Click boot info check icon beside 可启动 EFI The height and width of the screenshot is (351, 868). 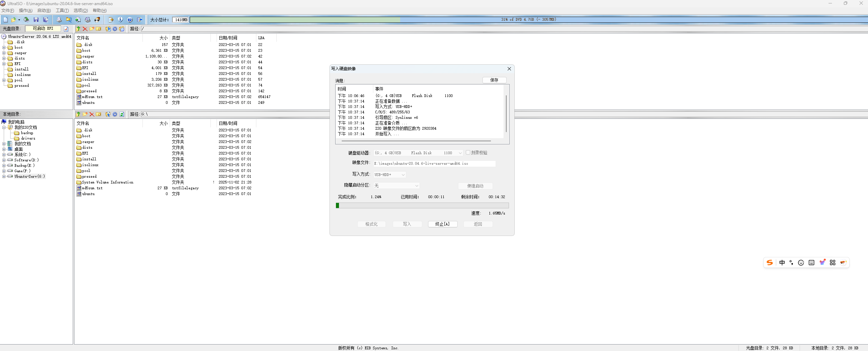tap(66, 29)
